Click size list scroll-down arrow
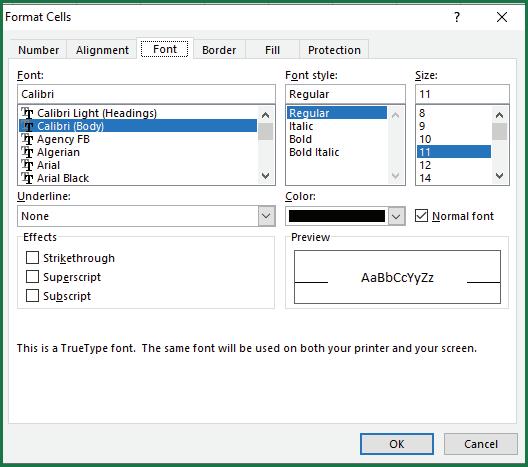Screen dimensions: 528x467 coord(499,175)
